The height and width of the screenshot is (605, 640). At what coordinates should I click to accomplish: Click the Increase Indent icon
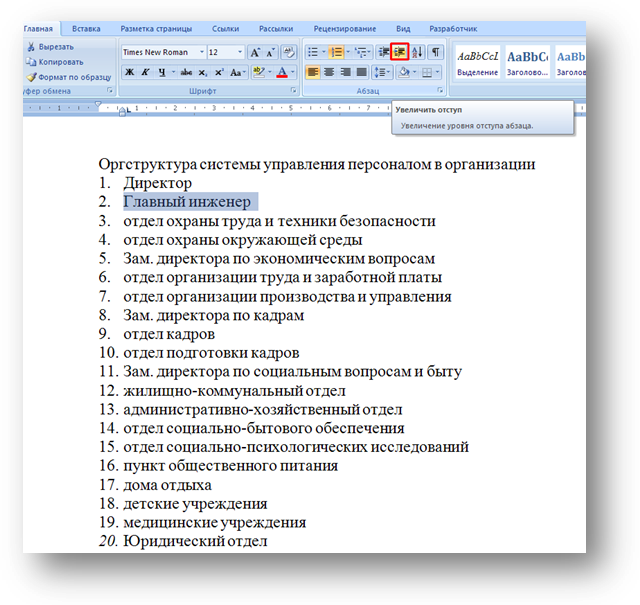(x=400, y=52)
